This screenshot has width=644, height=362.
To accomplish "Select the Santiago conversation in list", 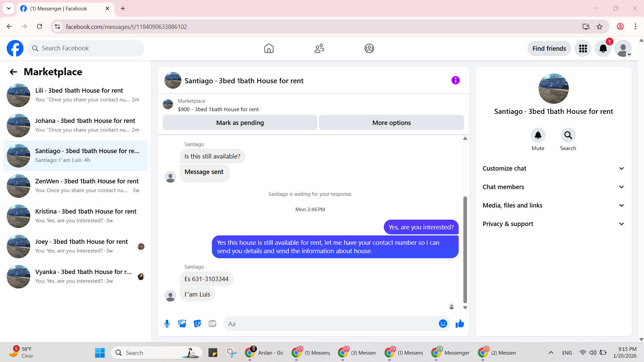I will 76,156.
